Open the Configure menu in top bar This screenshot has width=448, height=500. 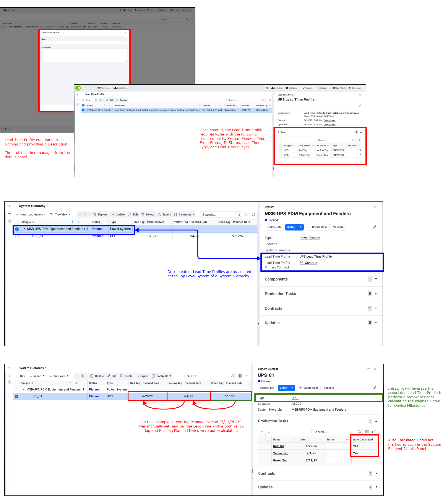pyautogui.click(x=292, y=88)
